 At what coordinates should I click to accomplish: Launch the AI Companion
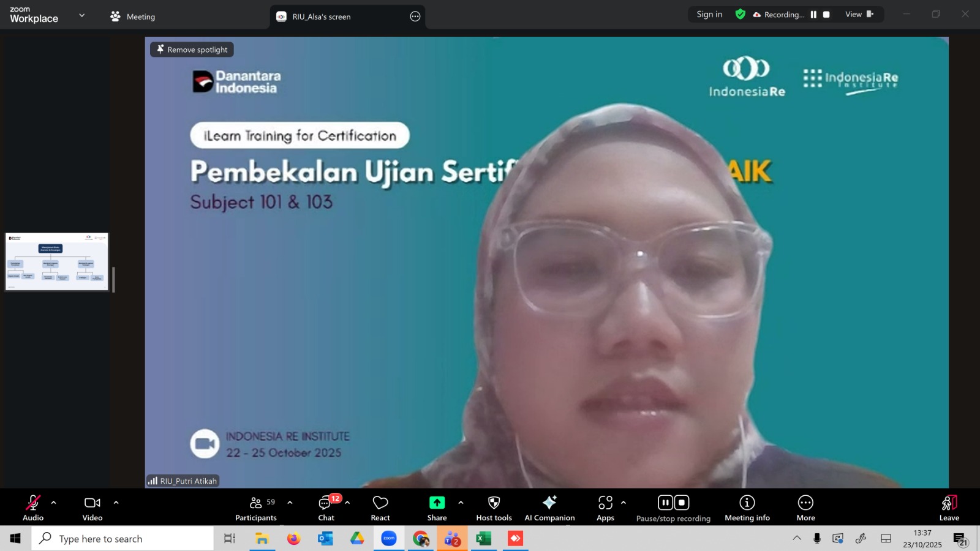(x=549, y=508)
